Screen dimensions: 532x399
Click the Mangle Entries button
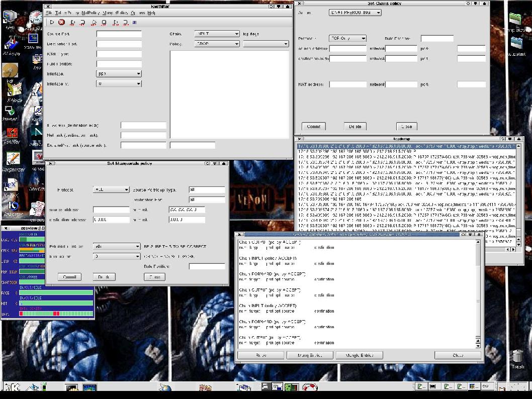coord(360,355)
